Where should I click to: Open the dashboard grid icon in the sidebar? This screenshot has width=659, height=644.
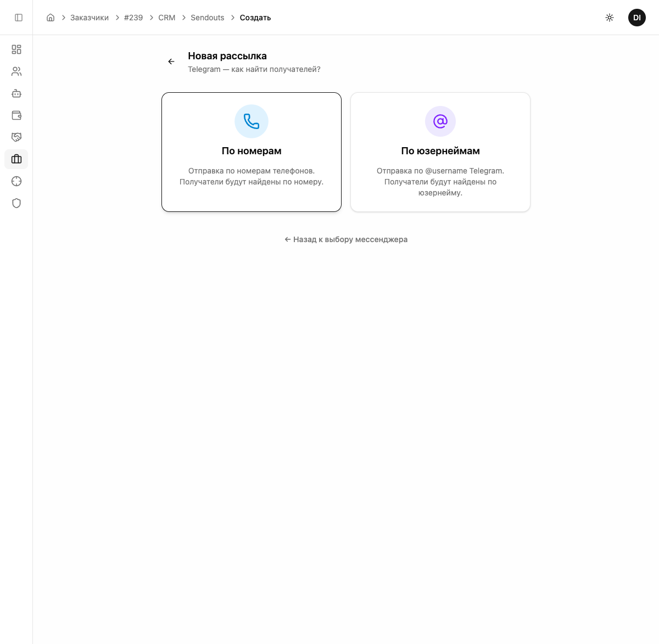click(16, 49)
